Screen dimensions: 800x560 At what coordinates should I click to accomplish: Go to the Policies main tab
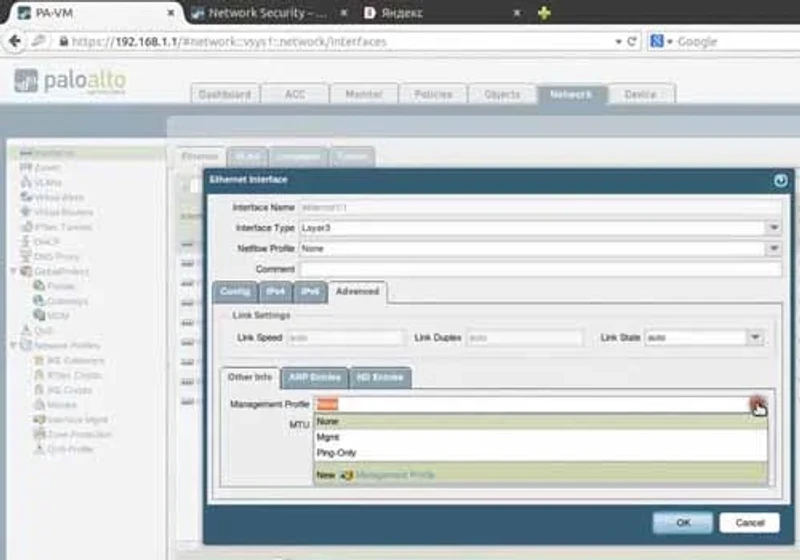pos(433,94)
